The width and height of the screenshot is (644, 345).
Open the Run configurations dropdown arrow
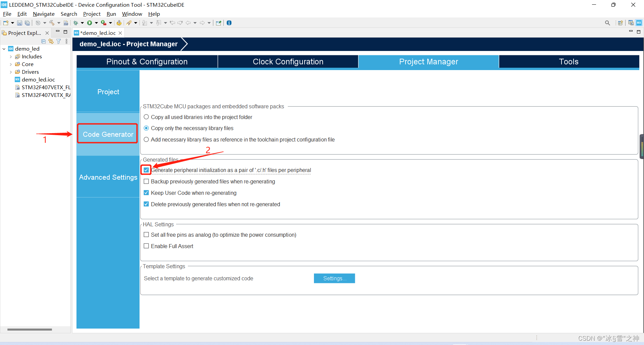click(x=96, y=23)
